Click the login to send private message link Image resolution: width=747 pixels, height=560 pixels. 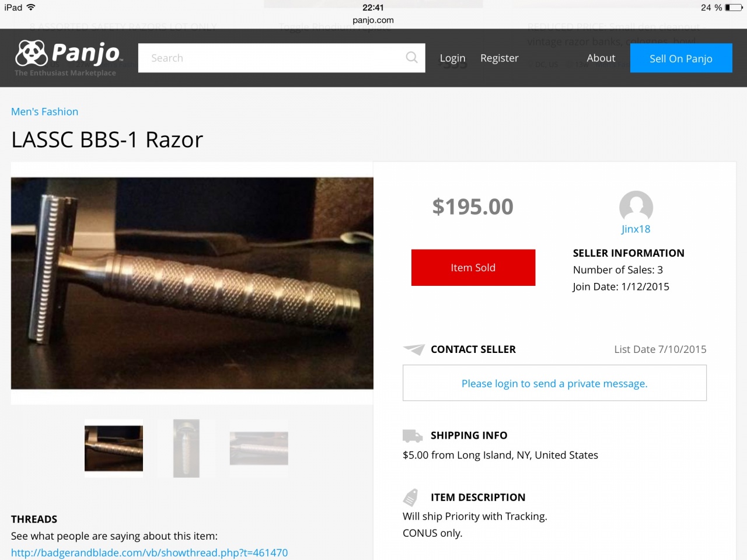click(554, 383)
